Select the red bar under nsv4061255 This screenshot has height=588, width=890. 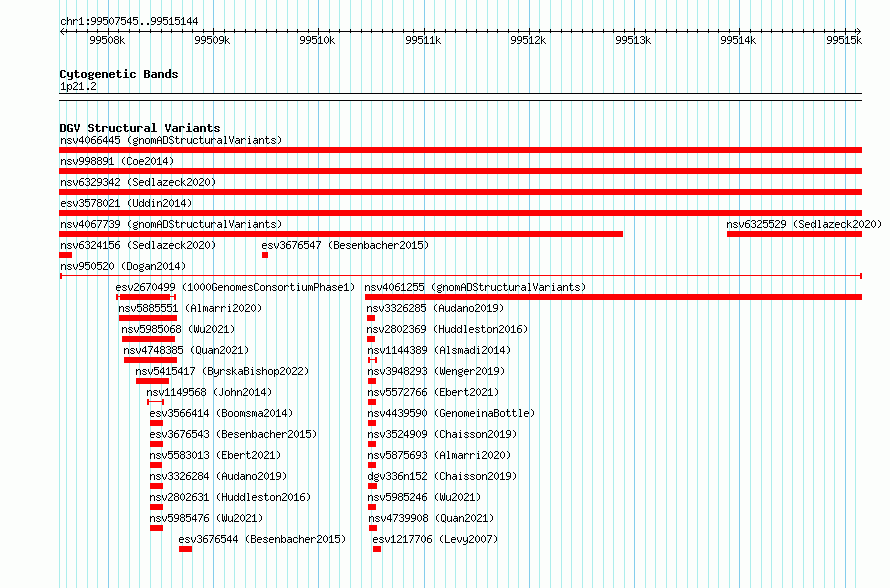coord(614,297)
